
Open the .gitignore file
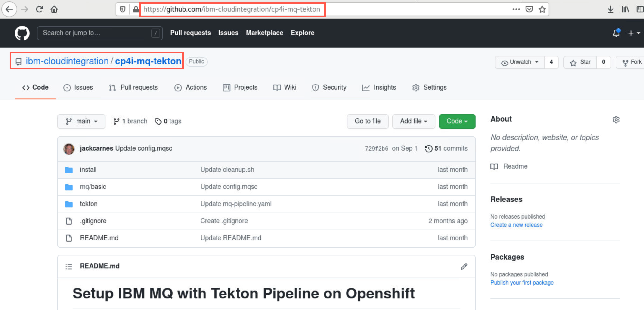[x=93, y=221]
